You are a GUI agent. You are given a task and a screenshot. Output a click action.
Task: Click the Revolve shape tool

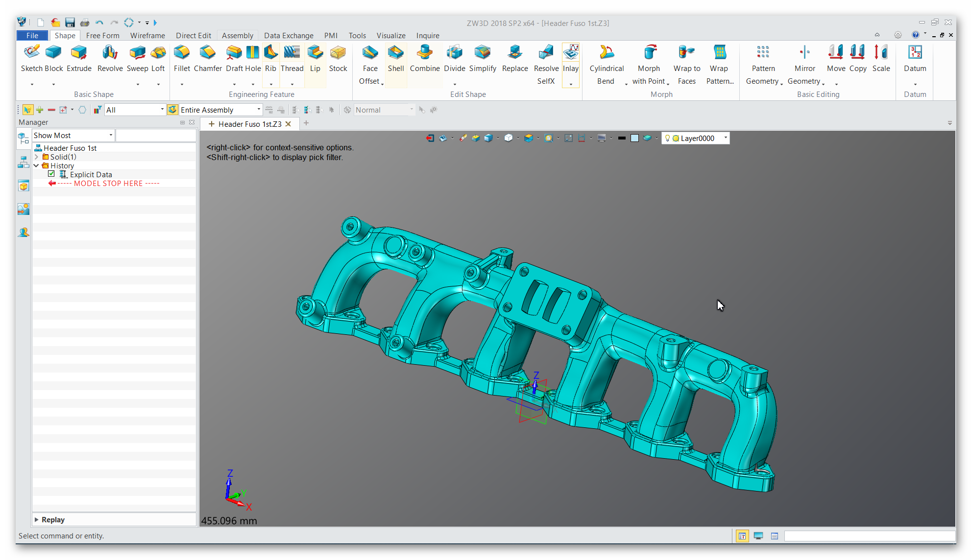110,59
